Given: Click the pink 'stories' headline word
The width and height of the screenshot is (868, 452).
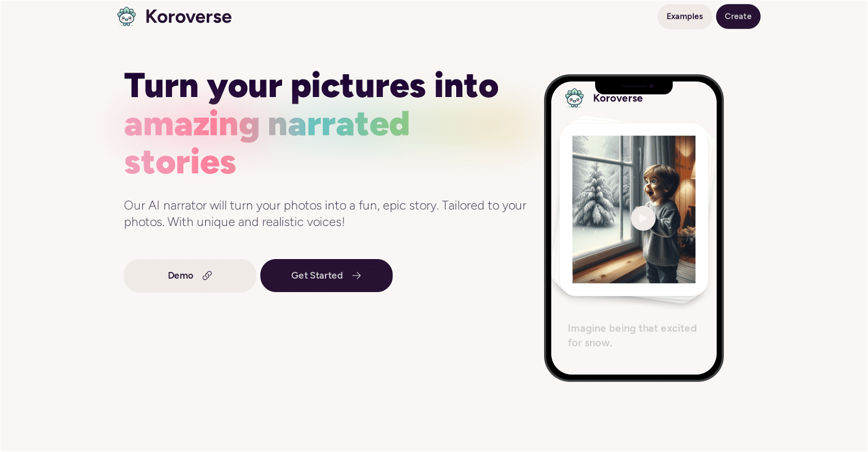Looking at the screenshot, I should pos(180,162).
